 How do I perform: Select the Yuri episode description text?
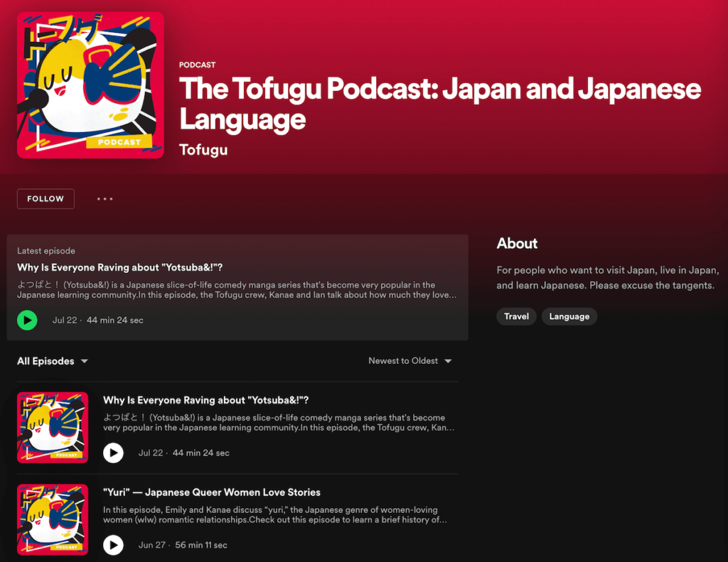[x=275, y=514]
